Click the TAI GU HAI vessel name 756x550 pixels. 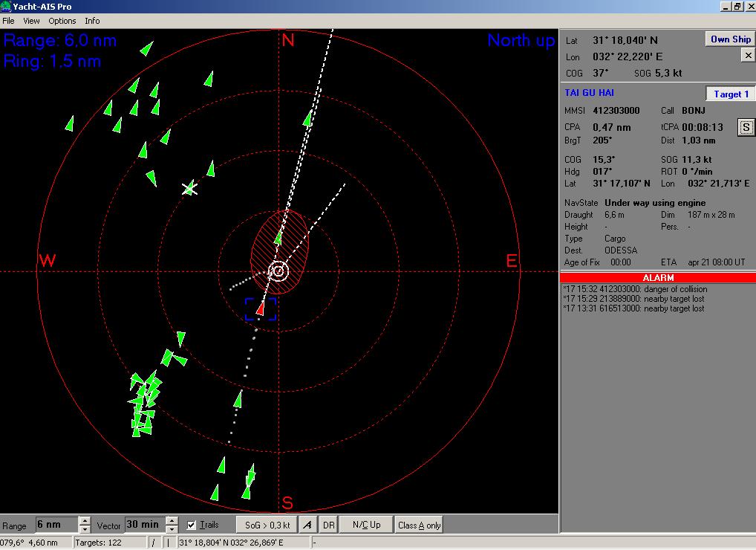click(589, 93)
